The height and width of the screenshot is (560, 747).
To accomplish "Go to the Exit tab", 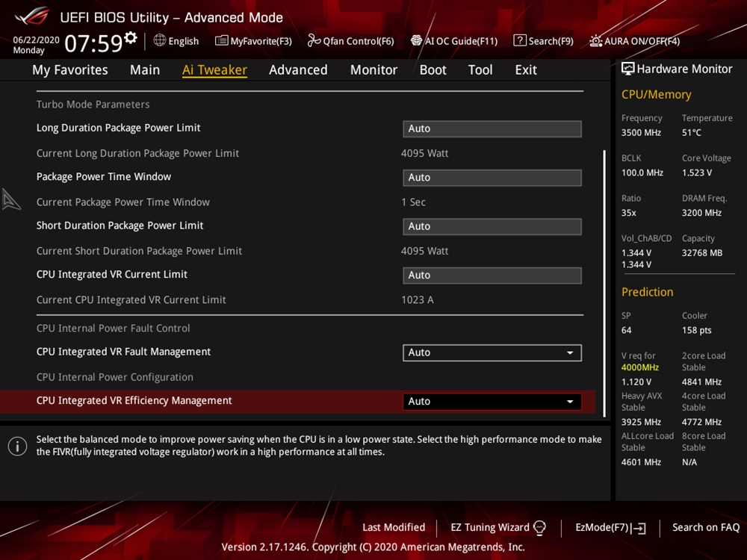I will coord(526,70).
